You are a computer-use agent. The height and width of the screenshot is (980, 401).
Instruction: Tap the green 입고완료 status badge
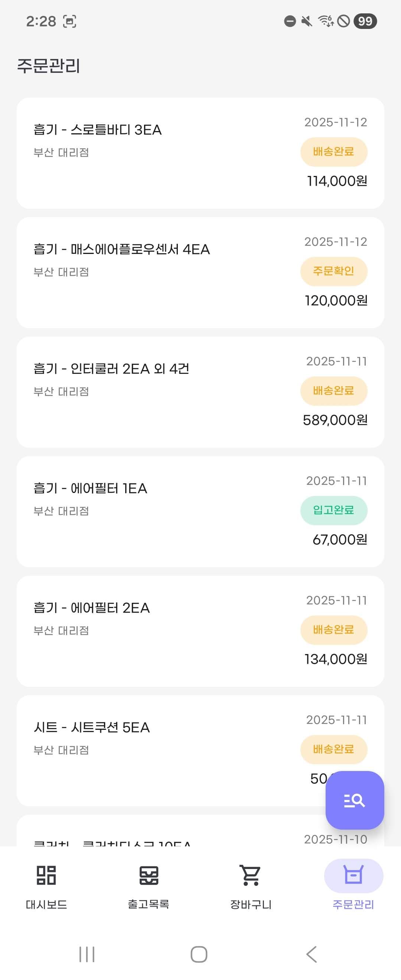(334, 510)
